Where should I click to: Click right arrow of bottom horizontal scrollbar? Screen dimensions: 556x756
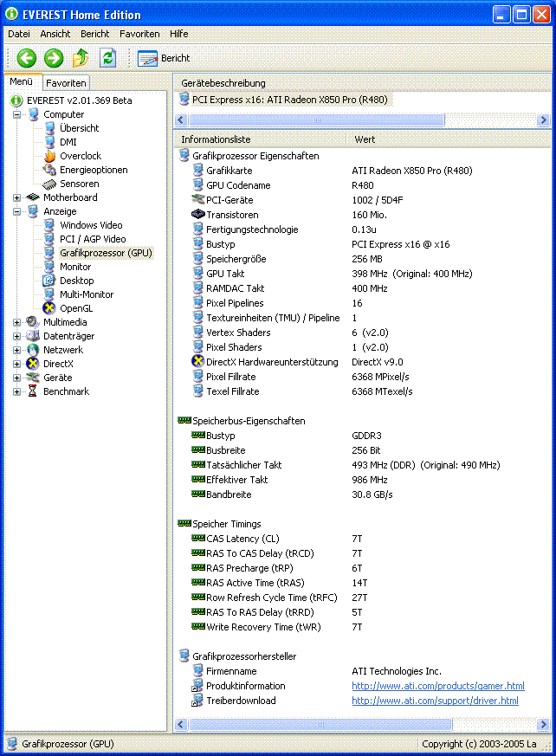coord(544,724)
